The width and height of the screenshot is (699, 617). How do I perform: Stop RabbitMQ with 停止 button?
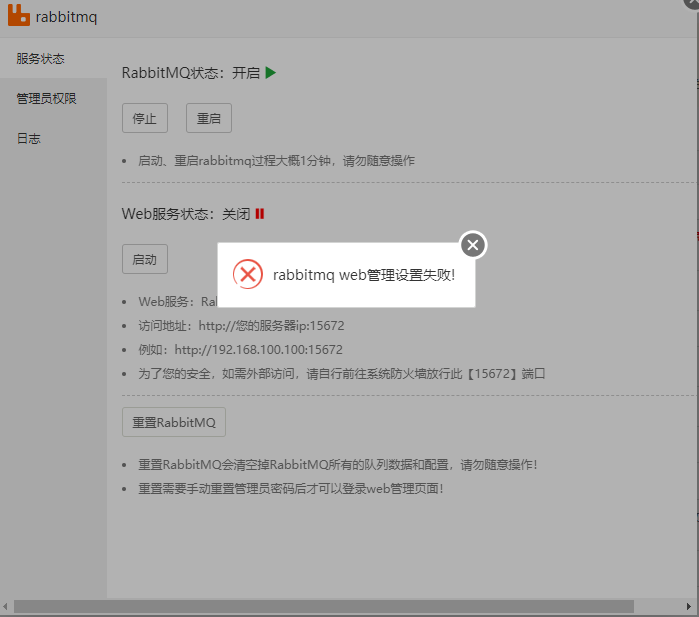pyautogui.click(x=145, y=118)
